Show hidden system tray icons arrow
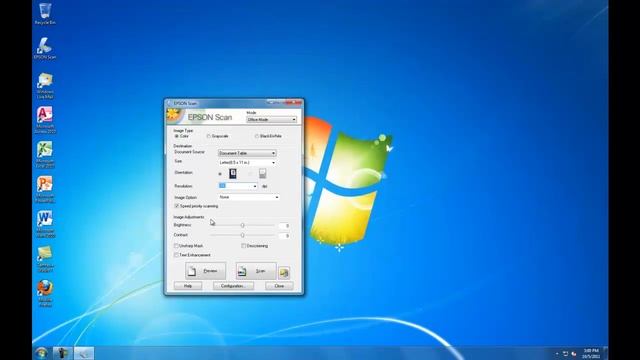Screen dimensions: 640x360 point(557,354)
